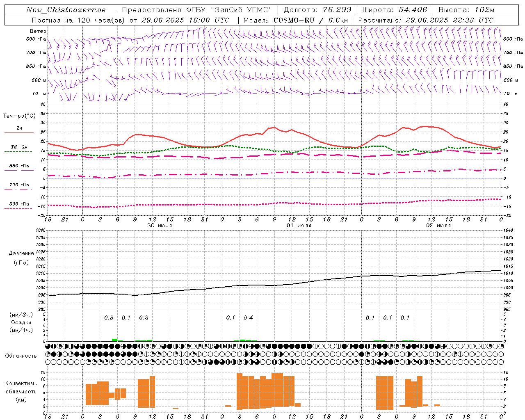Click the latitude value Широта: 54.406
The height and width of the screenshot is (420, 525).
395,10
